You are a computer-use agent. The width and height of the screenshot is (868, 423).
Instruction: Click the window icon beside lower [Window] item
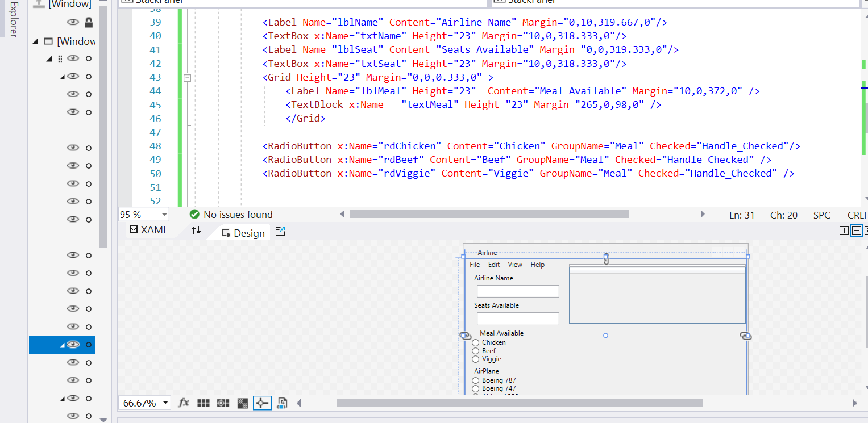tap(48, 41)
